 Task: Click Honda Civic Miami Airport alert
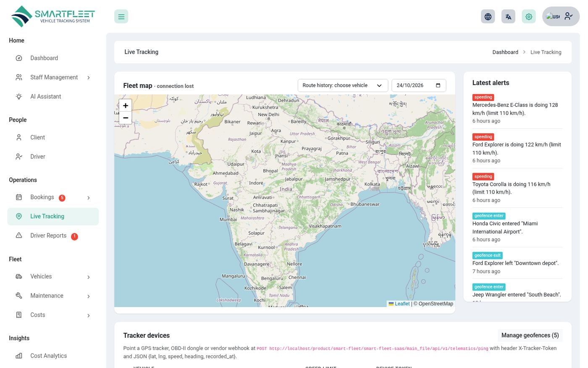(517, 228)
